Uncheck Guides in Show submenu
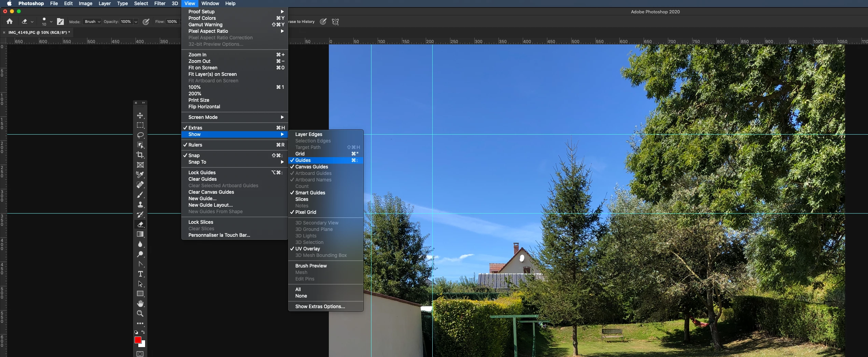The height and width of the screenshot is (357, 868). pos(326,160)
